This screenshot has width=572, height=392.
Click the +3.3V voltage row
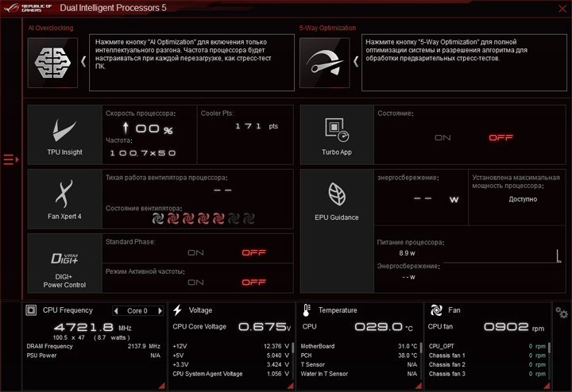[230, 364]
